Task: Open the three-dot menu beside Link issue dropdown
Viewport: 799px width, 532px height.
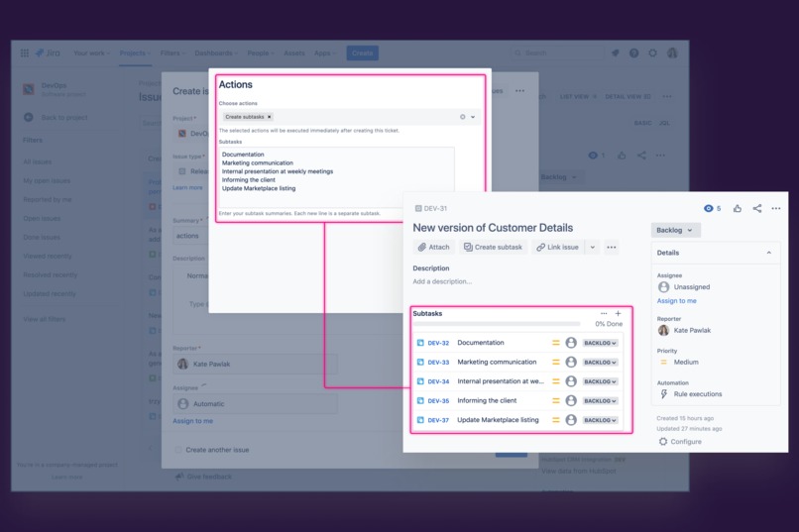Action: point(612,247)
